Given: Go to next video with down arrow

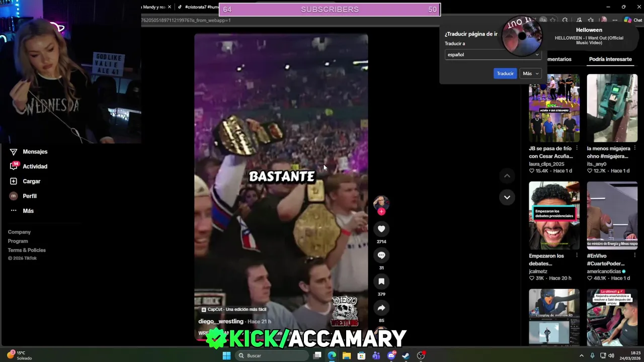Looking at the screenshot, I should point(507,198).
